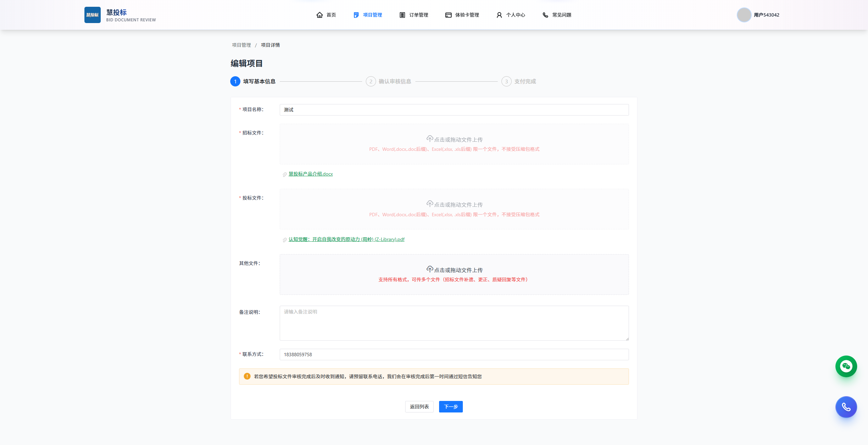Click upload area for 投标文件

click(454, 209)
